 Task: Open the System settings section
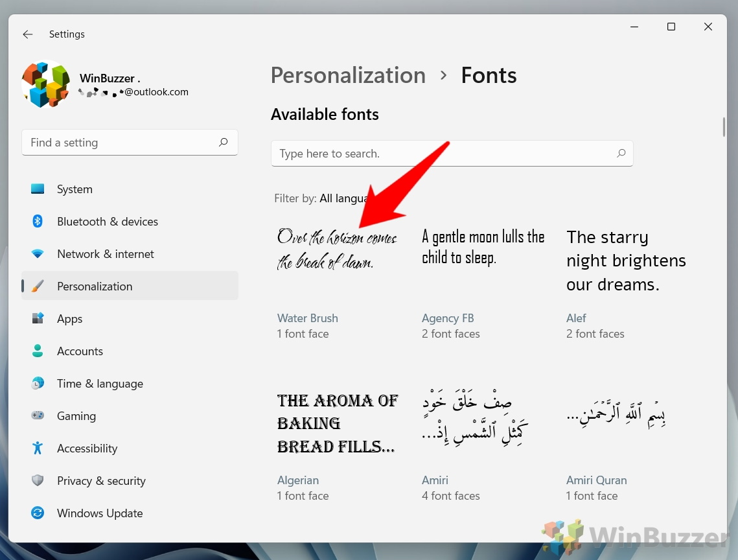pos(75,189)
